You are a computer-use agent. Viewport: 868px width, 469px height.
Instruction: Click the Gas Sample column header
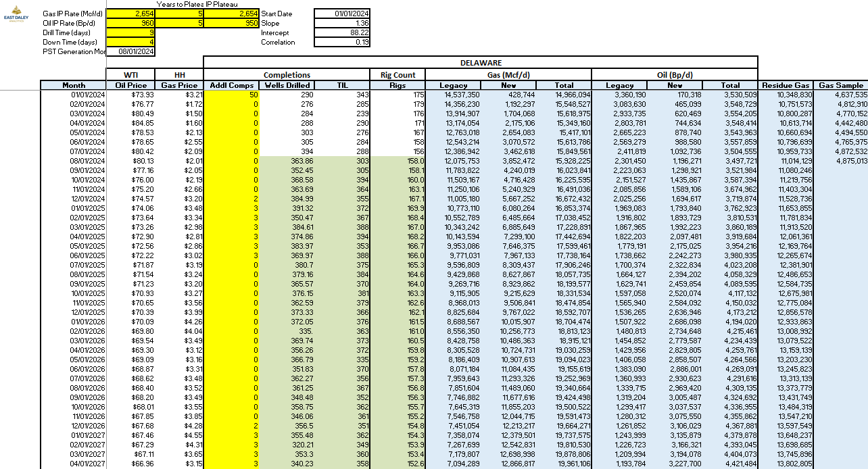pos(840,85)
